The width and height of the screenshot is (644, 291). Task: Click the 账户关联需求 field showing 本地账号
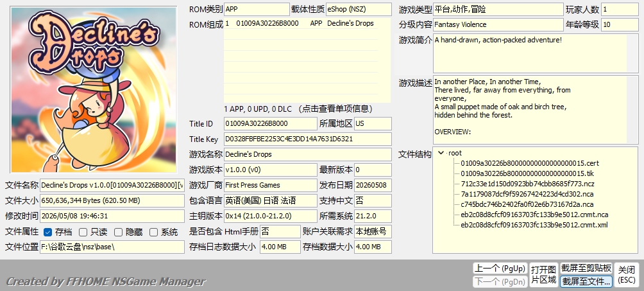click(373, 232)
